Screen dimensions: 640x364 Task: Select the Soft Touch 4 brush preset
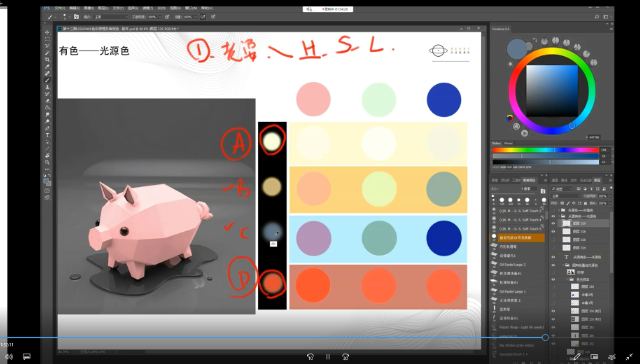[x=518, y=220]
